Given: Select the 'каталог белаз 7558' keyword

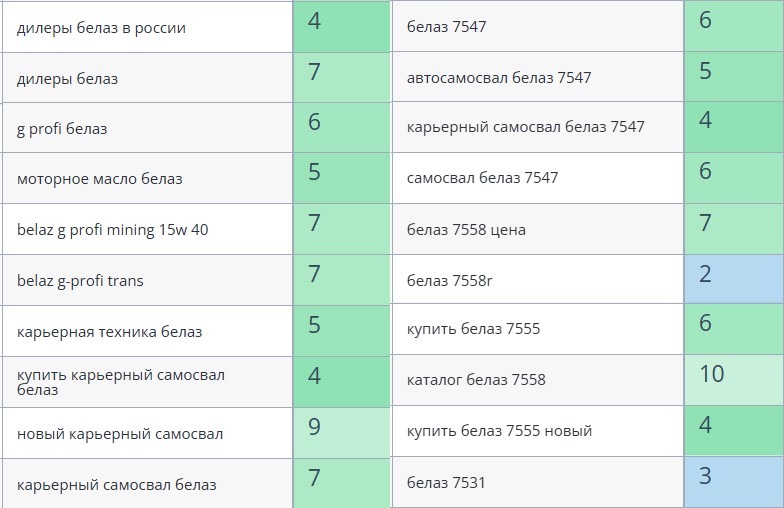Looking at the screenshot, I should (x=476, y=380).
